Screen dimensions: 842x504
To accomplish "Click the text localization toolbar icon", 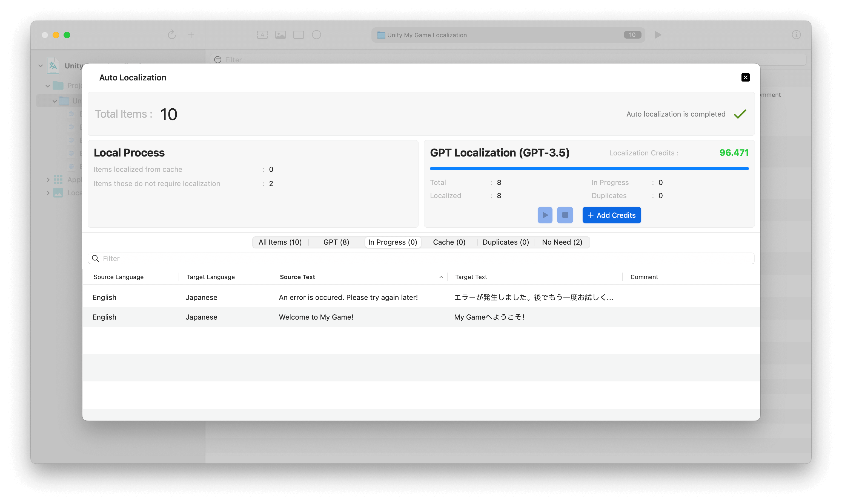I will pyautogui.click(x=262, y=35).
